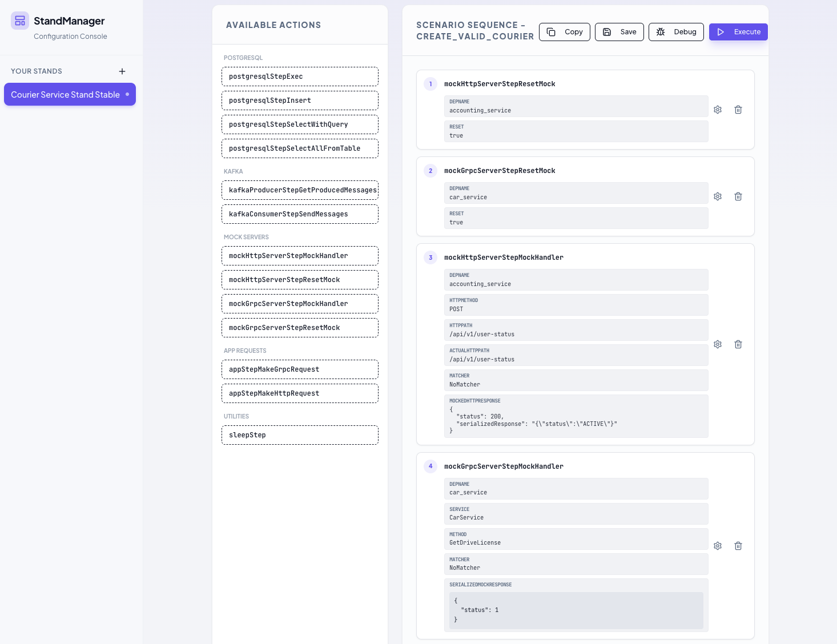
Task: Open settings gear for step 4
Action: [x=718, y=546]
